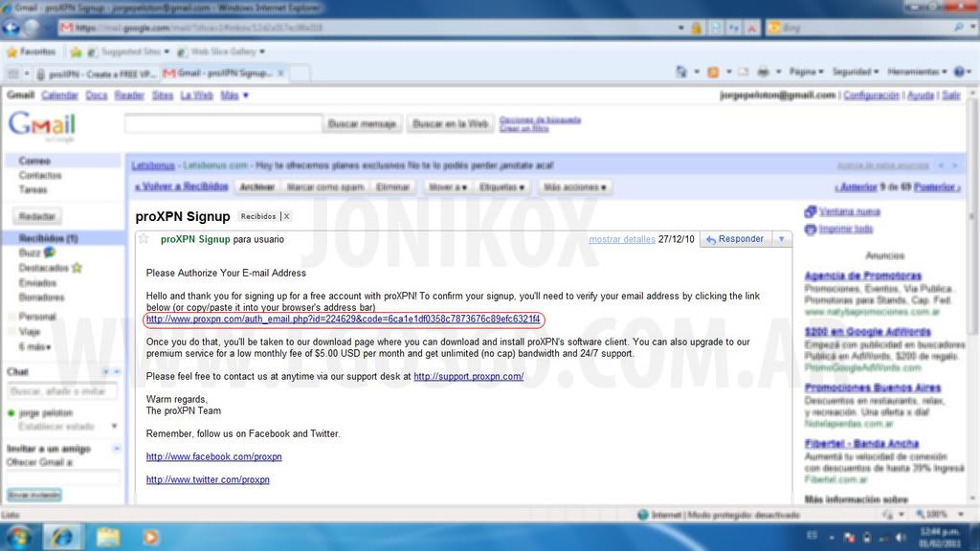Click the Ventana nueva window icon
This screenshot has width=980, height=551.
click(810, 211)
